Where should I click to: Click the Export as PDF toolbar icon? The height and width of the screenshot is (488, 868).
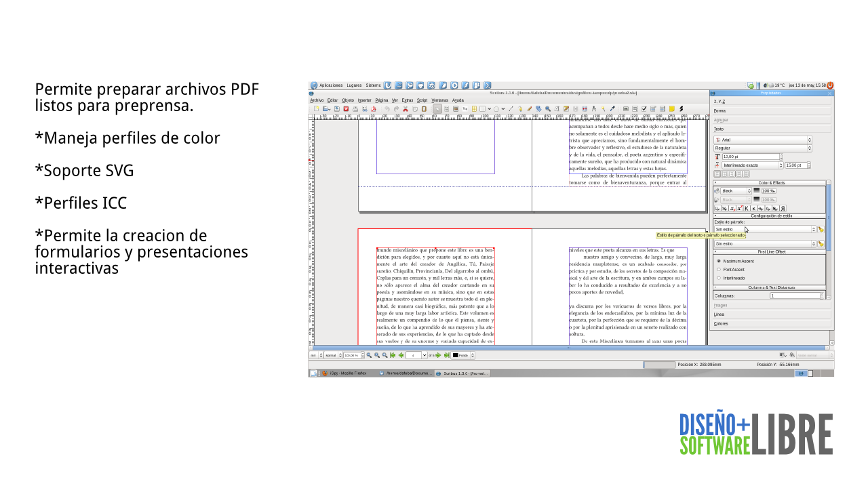373,108
